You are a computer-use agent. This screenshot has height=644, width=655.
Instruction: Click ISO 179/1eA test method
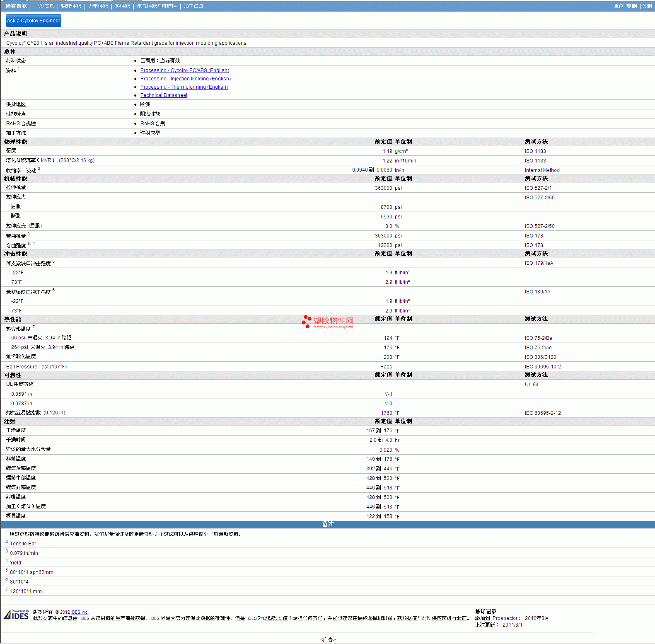click(x=539, y=263)
